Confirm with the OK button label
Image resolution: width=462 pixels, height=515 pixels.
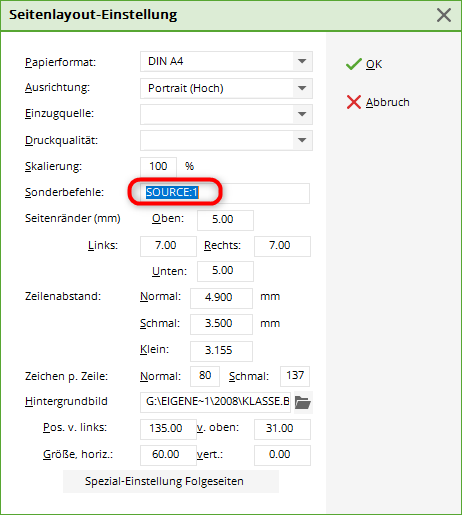pyautogui.click(x=374, y=64)
